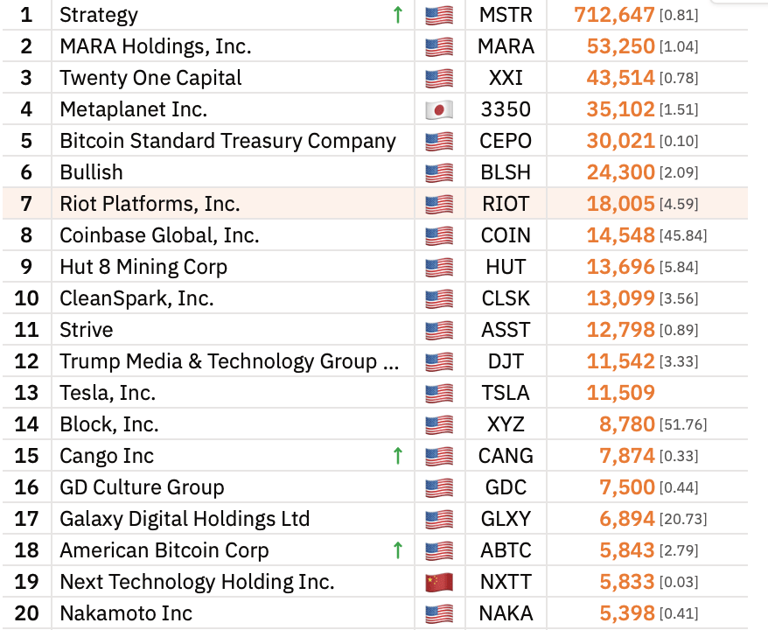Open the Hut 8 Mining Corp page
The width and height of the screenshot is (768, 630).
point(143,267)
